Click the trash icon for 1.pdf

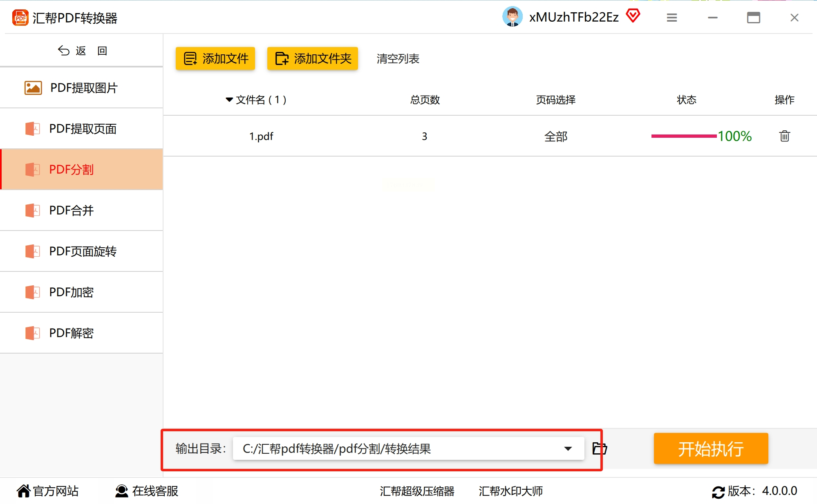(x=784, y=136)
